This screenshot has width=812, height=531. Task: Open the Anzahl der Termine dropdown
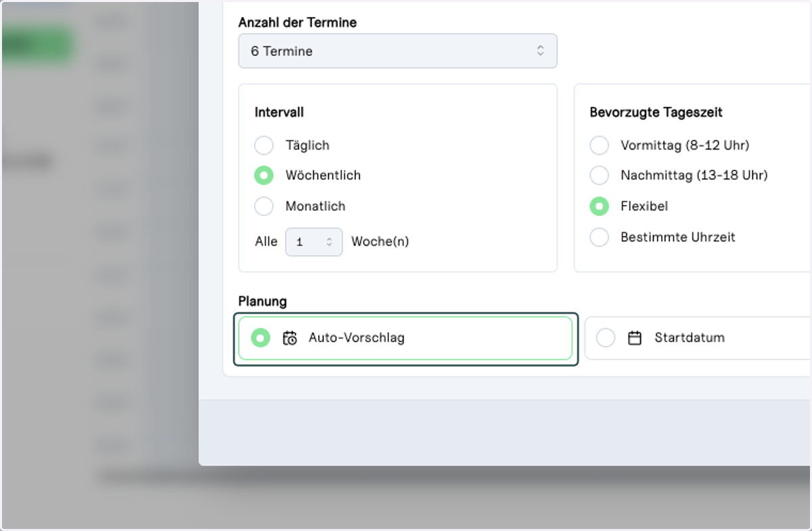click(397, 51)
